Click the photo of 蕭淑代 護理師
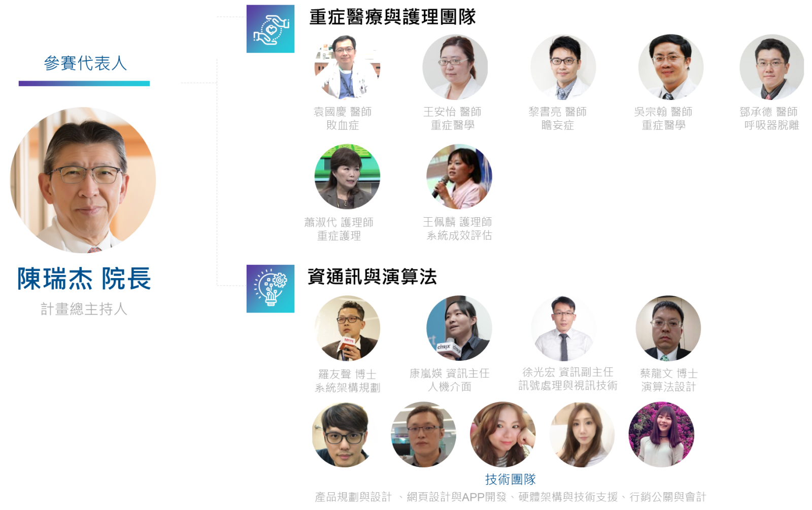Screen dimensions: 812x510 click(x=347, y=177)
